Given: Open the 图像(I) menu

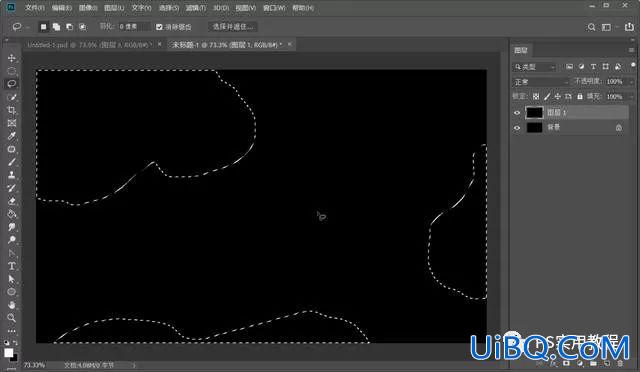Looking at the screenshot, I should pyautogui.click(x=88, y=8).
